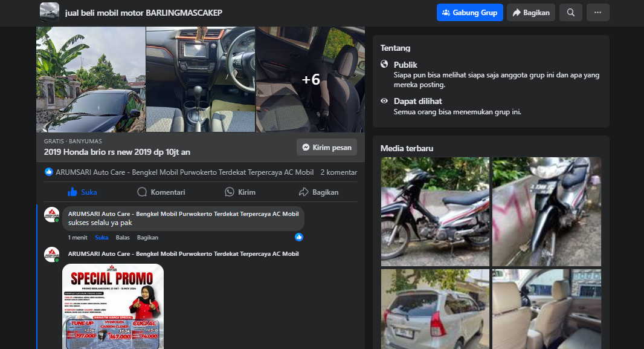This screenshot has width=644, height=349.
Task: Open the 2 komentar comments count
Action: [x=338, y=172]
